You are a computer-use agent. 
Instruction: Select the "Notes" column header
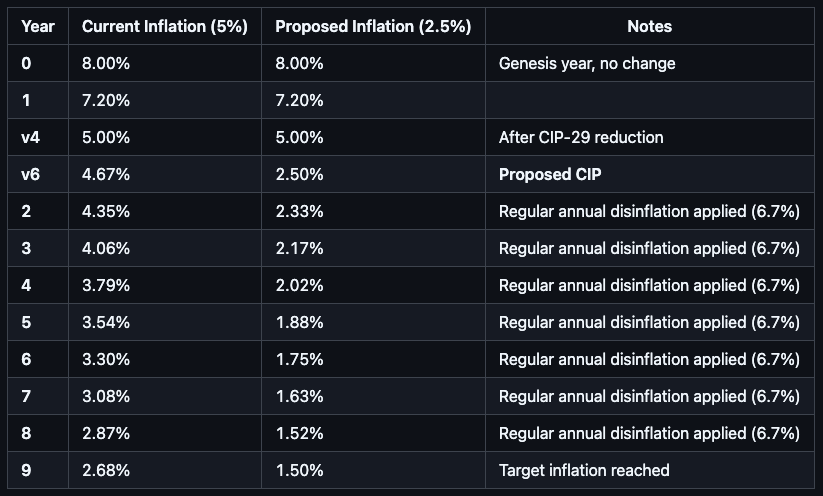click(x=649, y=27)
